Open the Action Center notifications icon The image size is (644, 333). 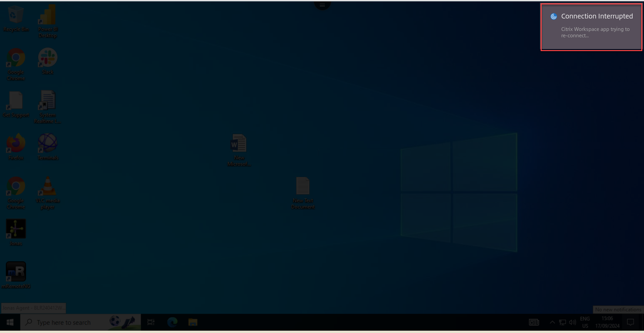pyautogui.click(x=630, y=322)
